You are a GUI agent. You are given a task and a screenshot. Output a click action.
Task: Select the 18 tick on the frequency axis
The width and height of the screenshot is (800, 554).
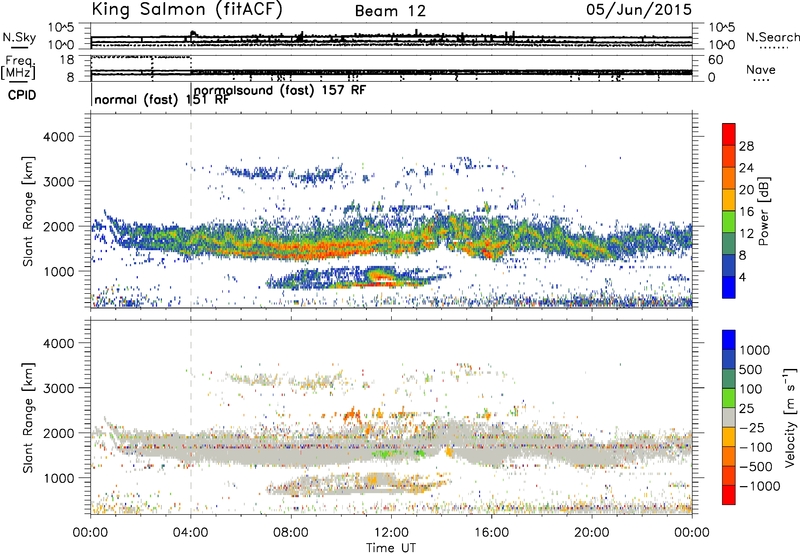coord(67,60)
